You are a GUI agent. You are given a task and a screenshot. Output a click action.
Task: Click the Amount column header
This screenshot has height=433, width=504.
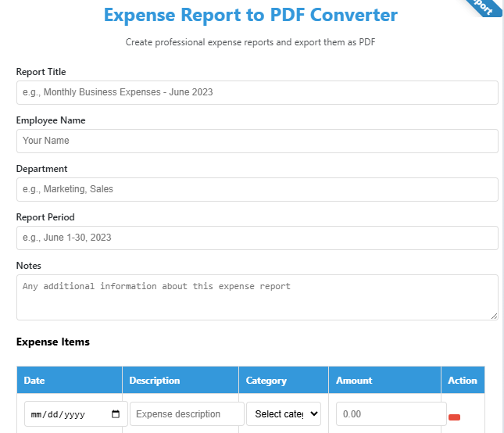[x=384, y=381]
